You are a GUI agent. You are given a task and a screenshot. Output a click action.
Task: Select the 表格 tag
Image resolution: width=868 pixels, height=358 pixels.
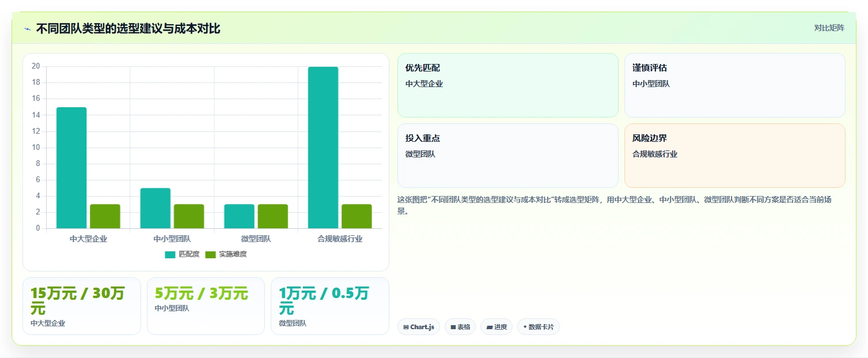click(460, 327)
